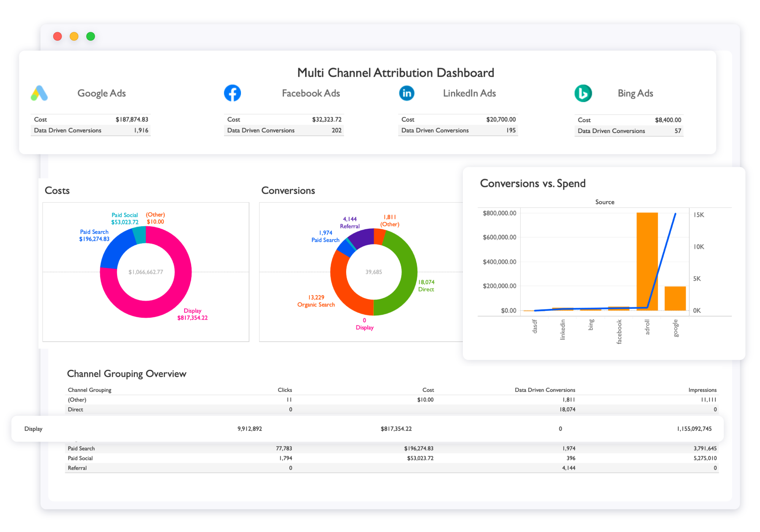Screen dimensions: 760x532
Task: Open the Conversions vs. Spend panel
Action: pyautogui.click(x=533, y=183)
